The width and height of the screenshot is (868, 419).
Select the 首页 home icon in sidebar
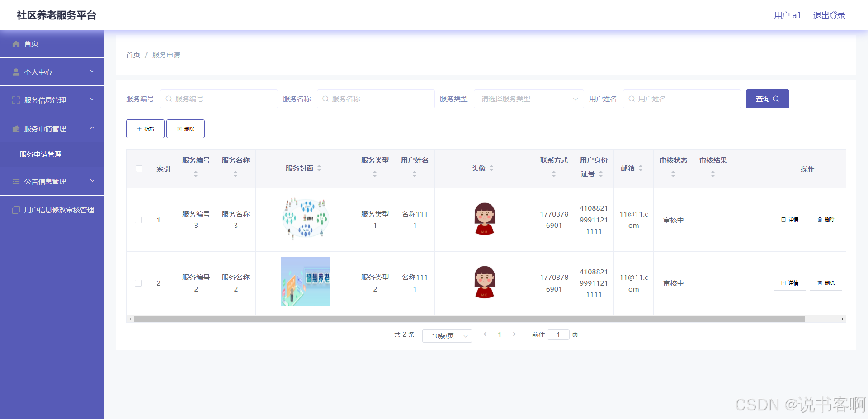click(16, 43)
